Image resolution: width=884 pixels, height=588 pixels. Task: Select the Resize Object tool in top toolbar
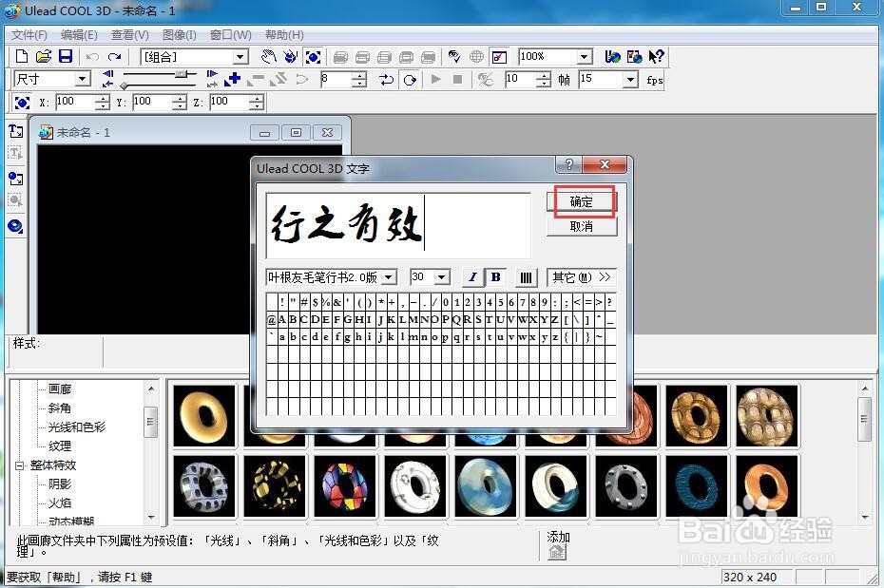(313, 57)
